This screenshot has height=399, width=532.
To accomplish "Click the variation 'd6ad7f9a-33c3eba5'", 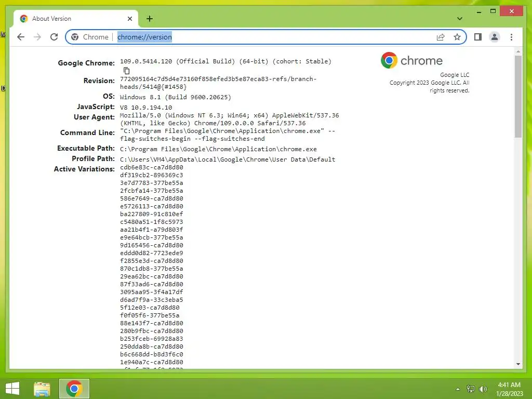I will tap(151, 300).
